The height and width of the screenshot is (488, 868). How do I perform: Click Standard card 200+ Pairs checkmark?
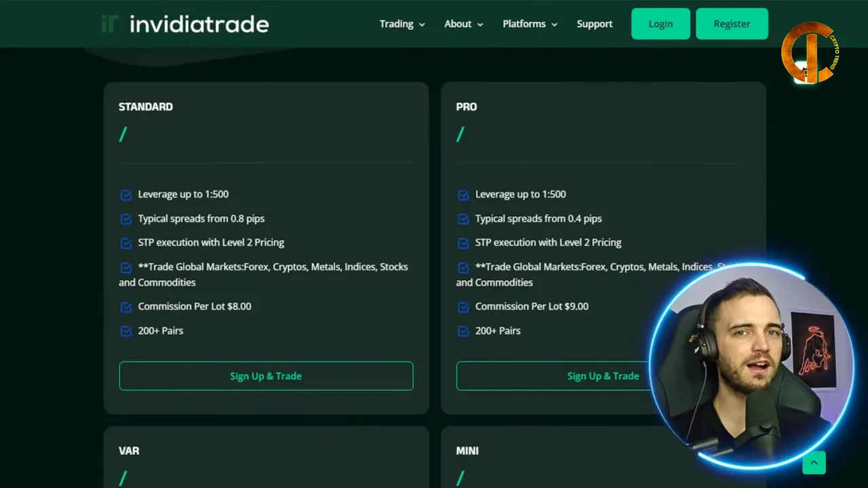click(125, 331)
